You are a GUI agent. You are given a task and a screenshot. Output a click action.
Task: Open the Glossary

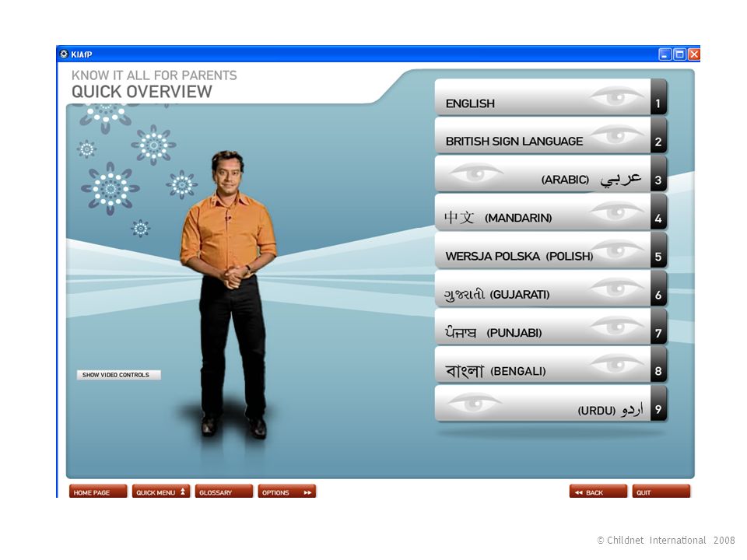click(224, 492)
